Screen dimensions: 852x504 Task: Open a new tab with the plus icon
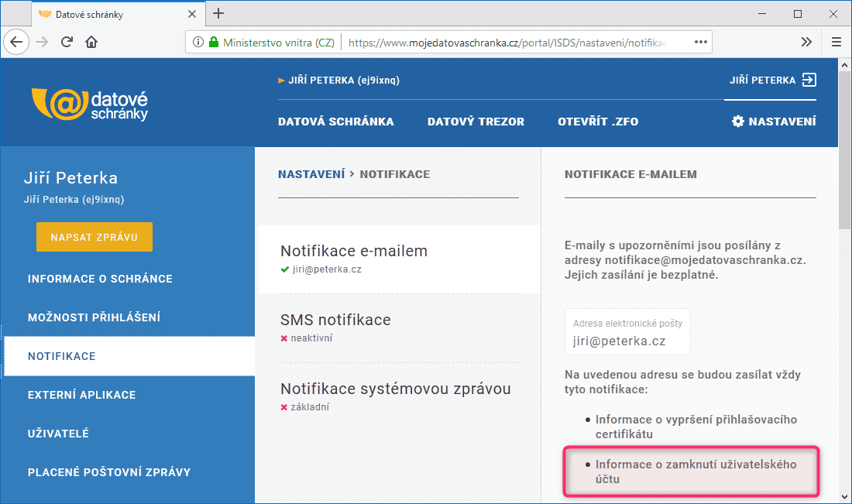click(x=218, y=14)
